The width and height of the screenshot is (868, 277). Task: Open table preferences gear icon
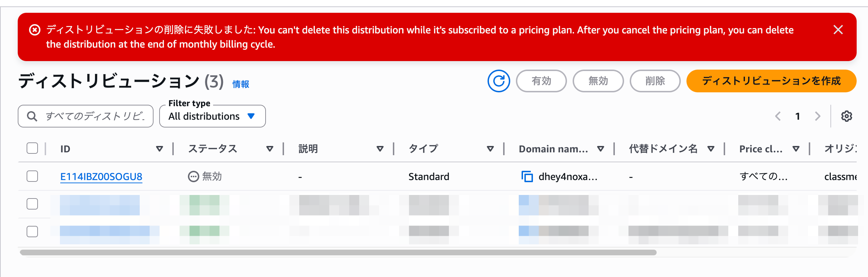846,116
